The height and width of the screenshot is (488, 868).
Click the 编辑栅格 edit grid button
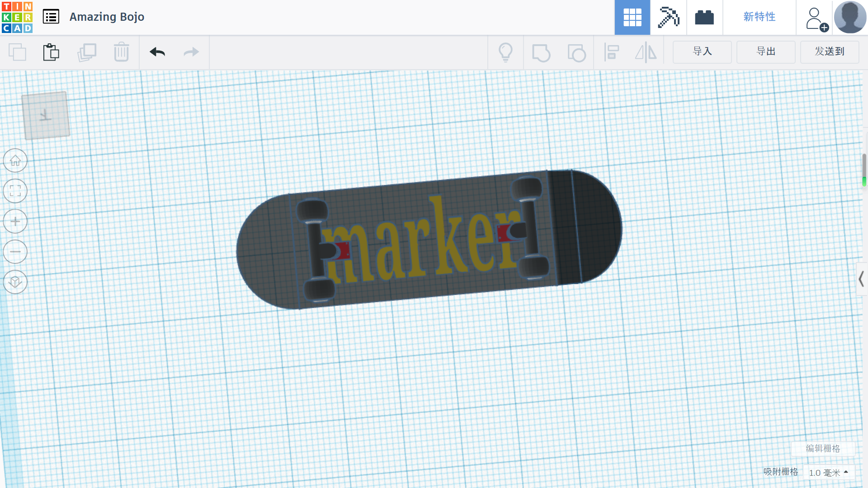[823, 448]
